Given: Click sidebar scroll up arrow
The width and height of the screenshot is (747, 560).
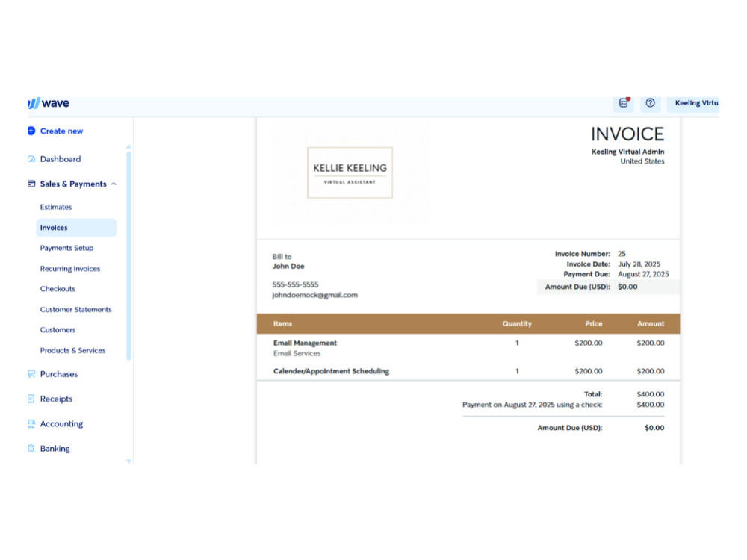Looking at the screenshot, I should point(128,146).
